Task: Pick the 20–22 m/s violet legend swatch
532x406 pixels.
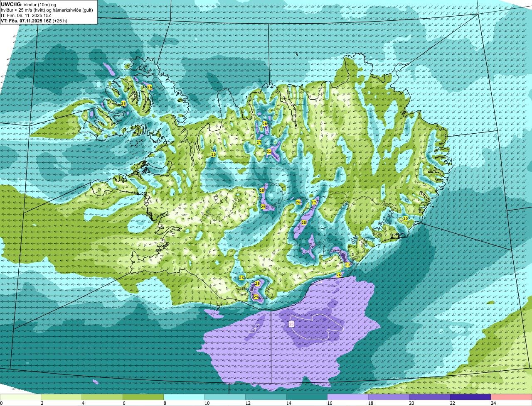Action: 430,397
